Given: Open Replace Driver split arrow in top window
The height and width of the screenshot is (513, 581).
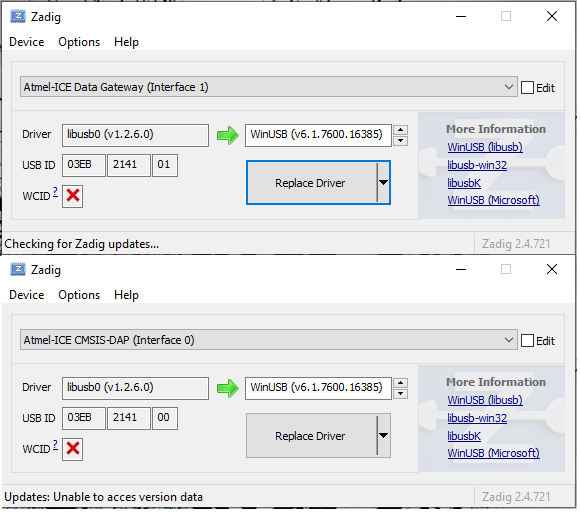Looking at the screenshot, I should pyautogui.click(x=384, y=183).
